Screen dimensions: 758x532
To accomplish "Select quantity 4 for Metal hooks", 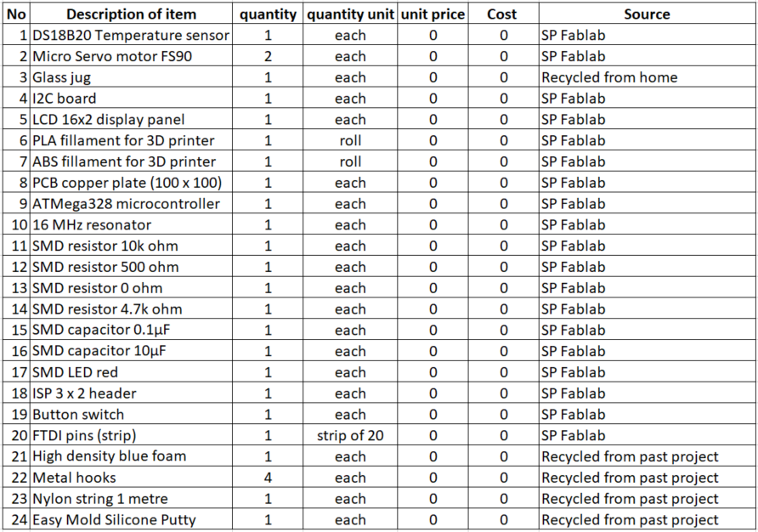I will pos(268,478).
